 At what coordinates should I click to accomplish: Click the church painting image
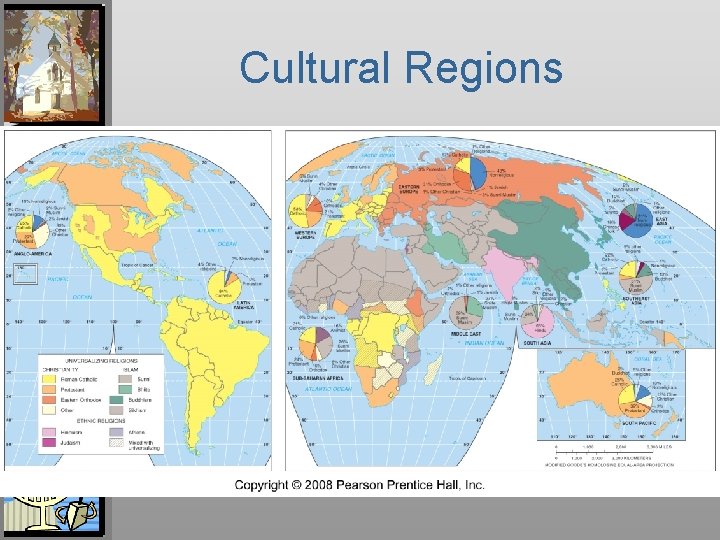52,64
